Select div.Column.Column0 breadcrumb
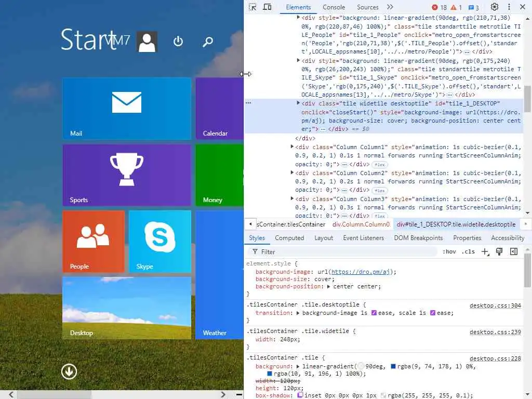 [x=361, y=224]
